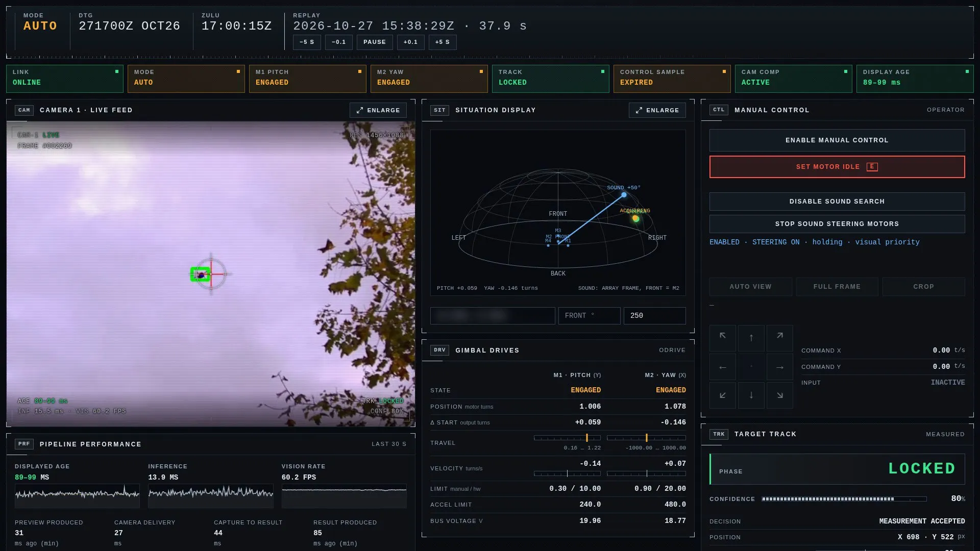The width and height of the screenshot is (980, 551).
Task: Click the green target box in camera feed
Action: click(x=201, y=274)
